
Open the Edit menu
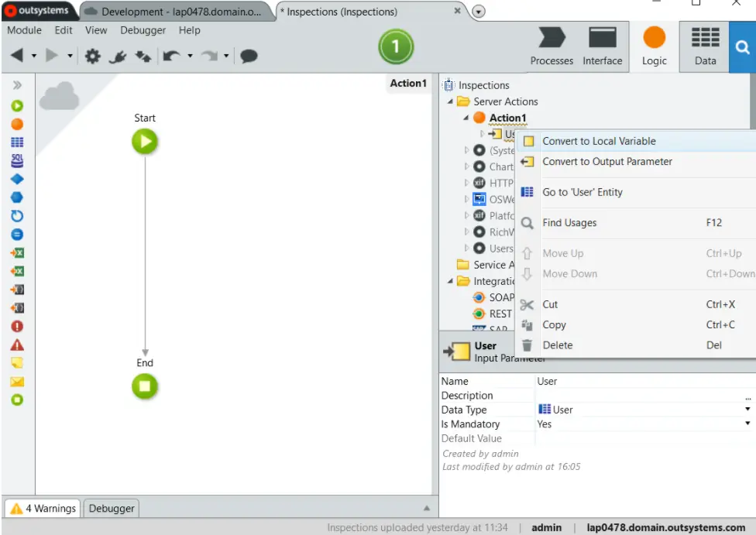64,30
